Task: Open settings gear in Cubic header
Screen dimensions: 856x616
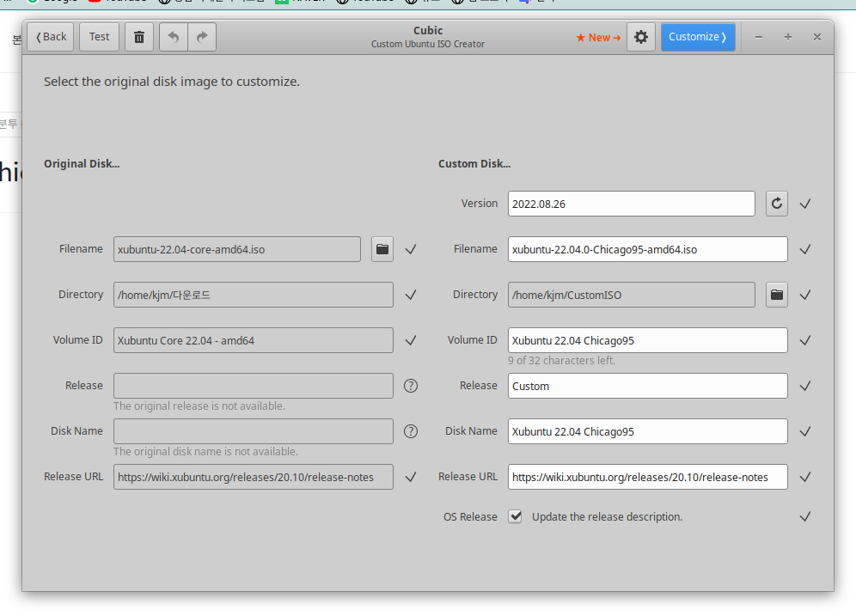Action: (x=641, y=37)
